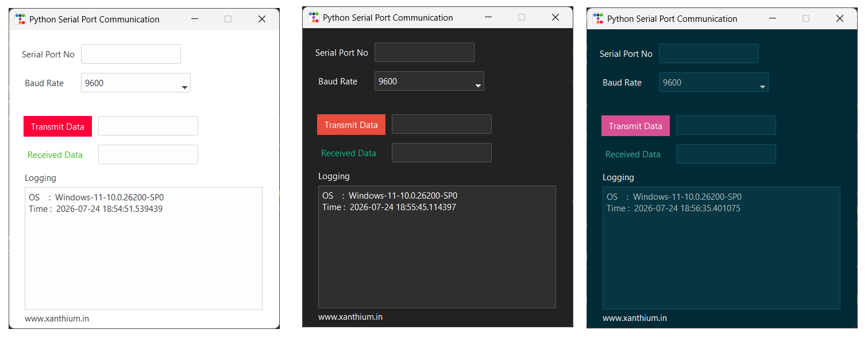Click Serial Port No label in dark gray window

[342, 53]
